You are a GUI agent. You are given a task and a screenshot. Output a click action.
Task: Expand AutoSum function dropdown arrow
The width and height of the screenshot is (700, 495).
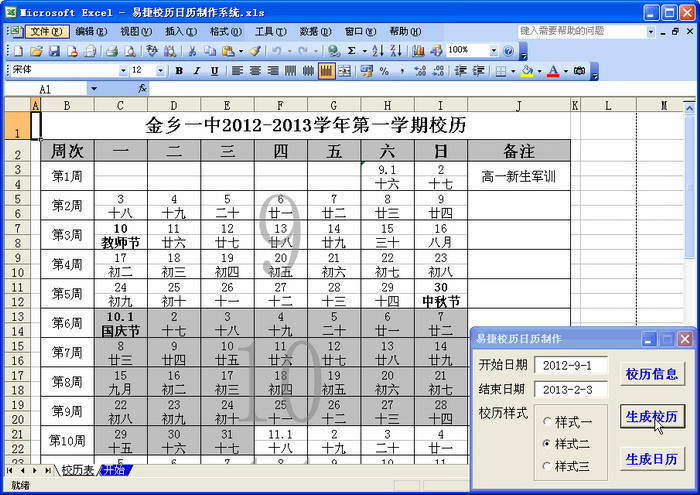click(364, 51)
